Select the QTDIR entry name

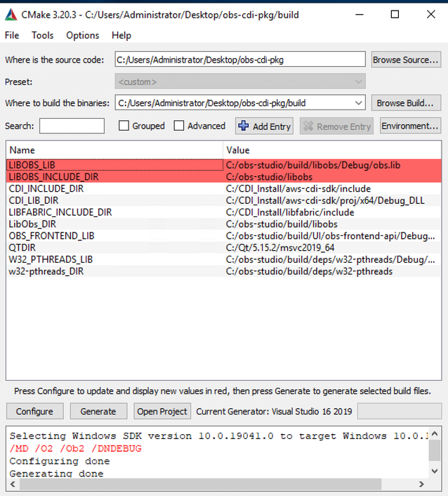tap(22, 248)
